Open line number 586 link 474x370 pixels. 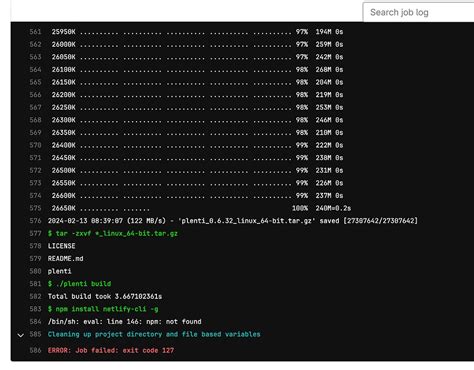[35, 350]
